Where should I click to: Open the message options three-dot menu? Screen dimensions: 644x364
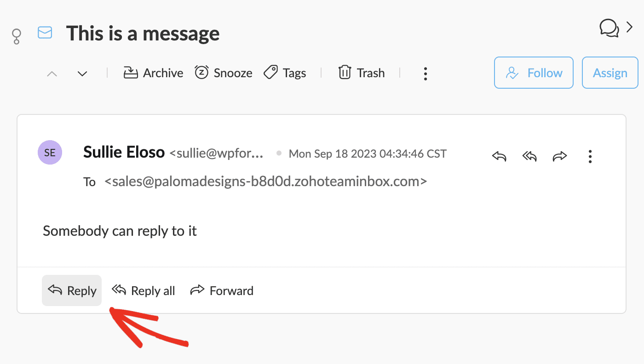pyautogui.click(x=590, y=156)
